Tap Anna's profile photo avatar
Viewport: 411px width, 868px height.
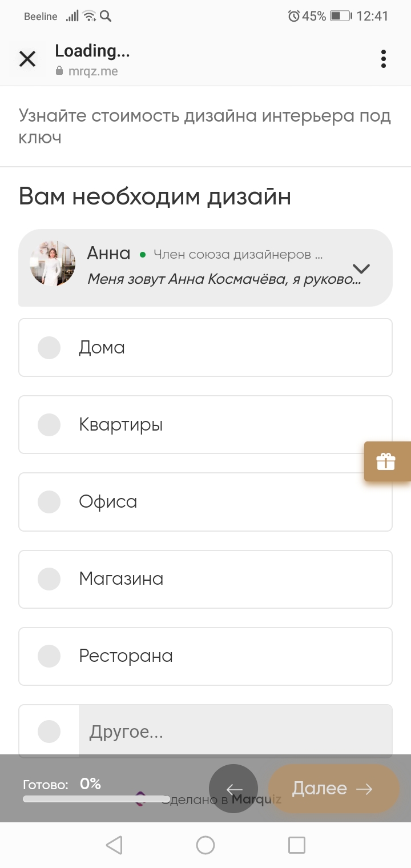tap(53, 263)
